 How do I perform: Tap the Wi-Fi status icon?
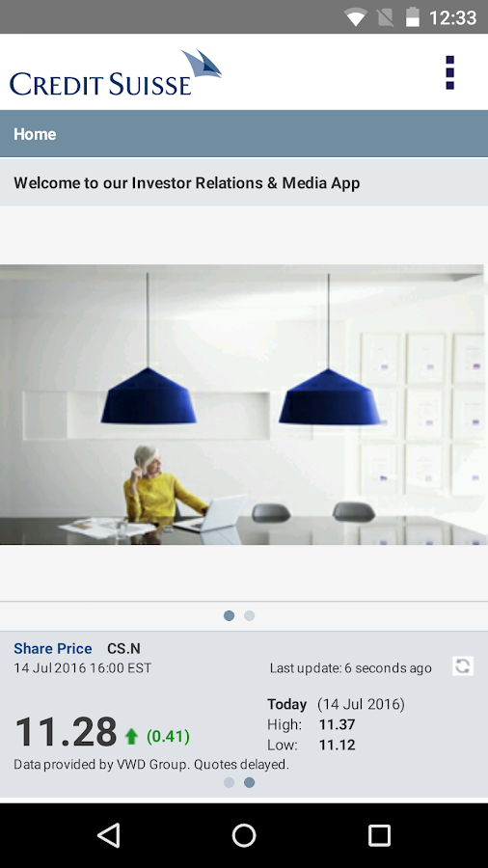click(355, 17)
